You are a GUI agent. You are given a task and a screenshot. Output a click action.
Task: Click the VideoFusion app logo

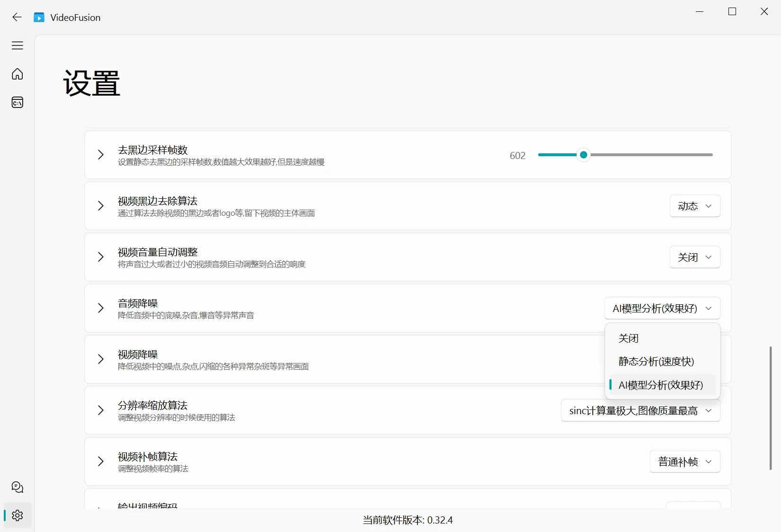[39, 18]
